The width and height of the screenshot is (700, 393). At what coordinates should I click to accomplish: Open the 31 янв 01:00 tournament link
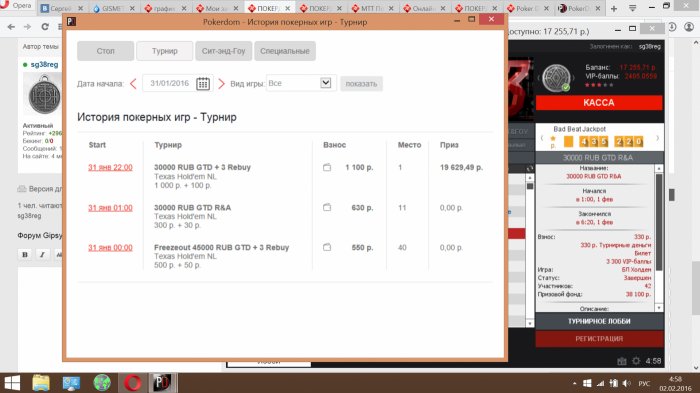tap(110, 208)
